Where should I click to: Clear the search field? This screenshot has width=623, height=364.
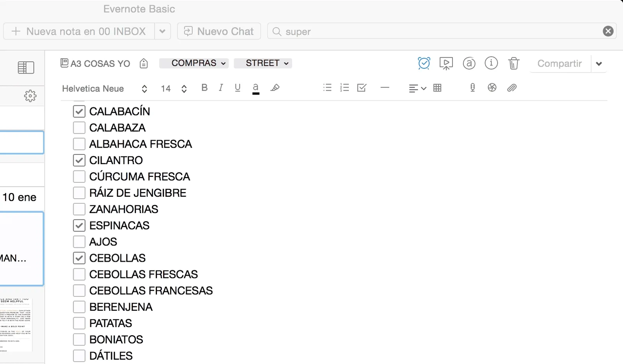pyautogui.click(x=608, y=31)
